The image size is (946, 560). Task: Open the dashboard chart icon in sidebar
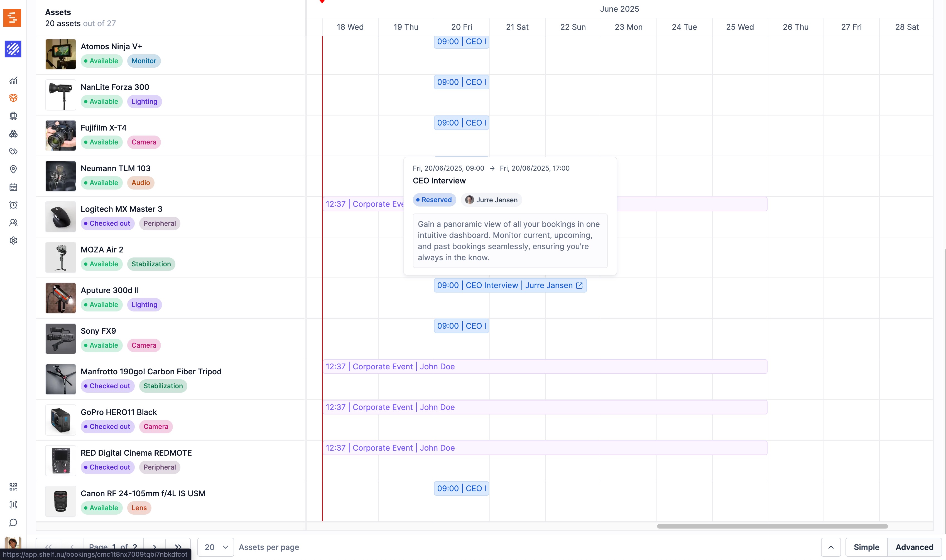point(13,80)
